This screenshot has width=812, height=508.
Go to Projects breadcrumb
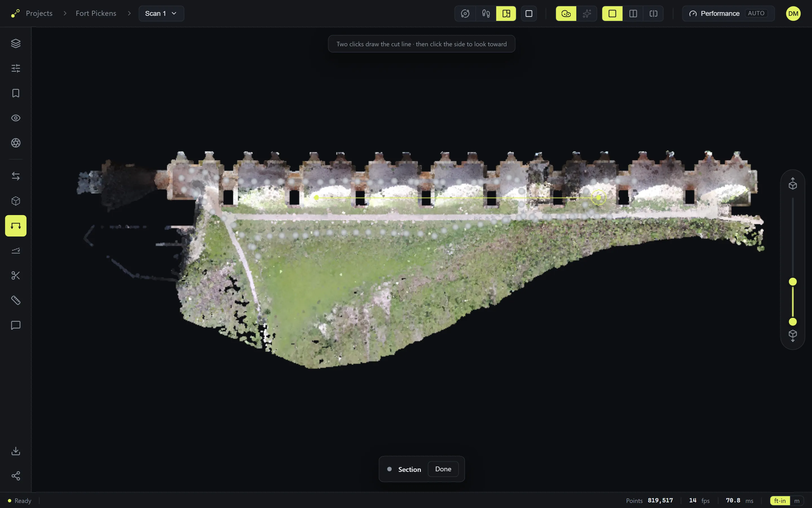point(39,14)
